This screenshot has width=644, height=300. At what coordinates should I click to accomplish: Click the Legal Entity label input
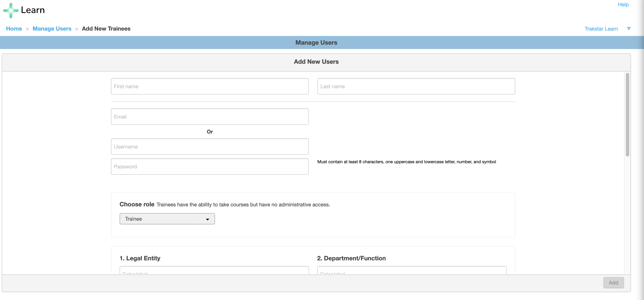[x=214, y=270]
